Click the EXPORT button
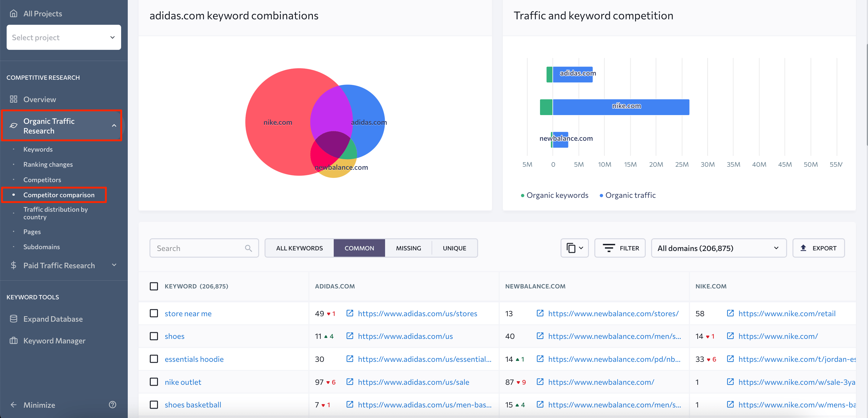Viewport: 868px width, 418px height. pos(818,248)
